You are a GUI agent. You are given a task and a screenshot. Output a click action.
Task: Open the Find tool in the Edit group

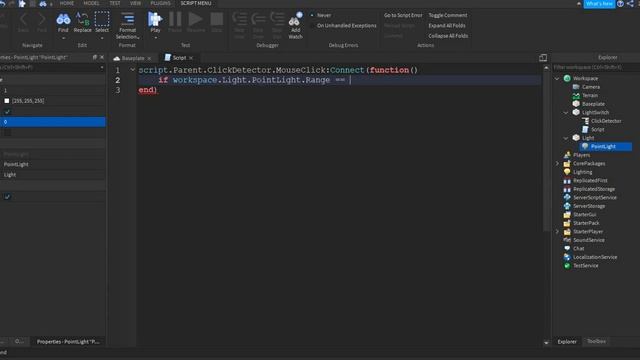[63, 22]
